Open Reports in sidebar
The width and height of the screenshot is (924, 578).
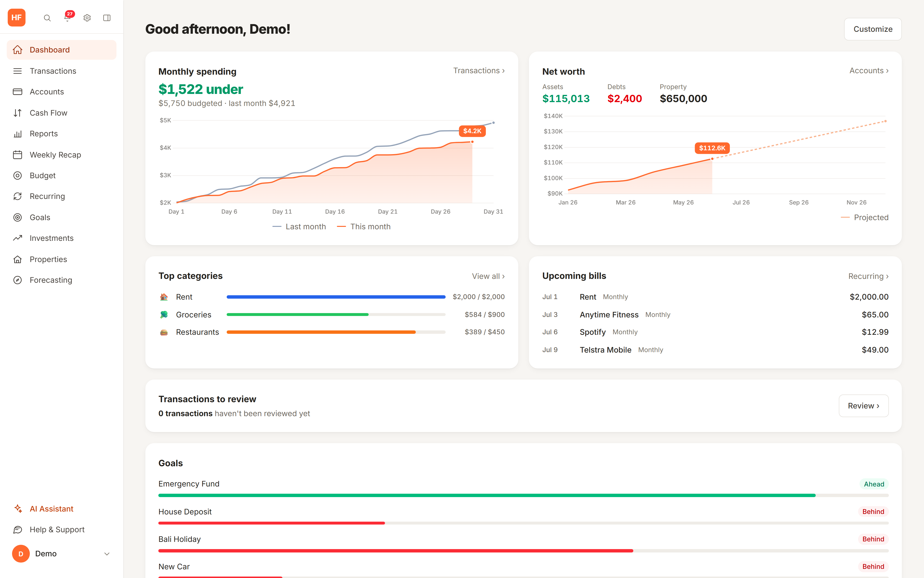pyautogui.click(x=61, y=134)
